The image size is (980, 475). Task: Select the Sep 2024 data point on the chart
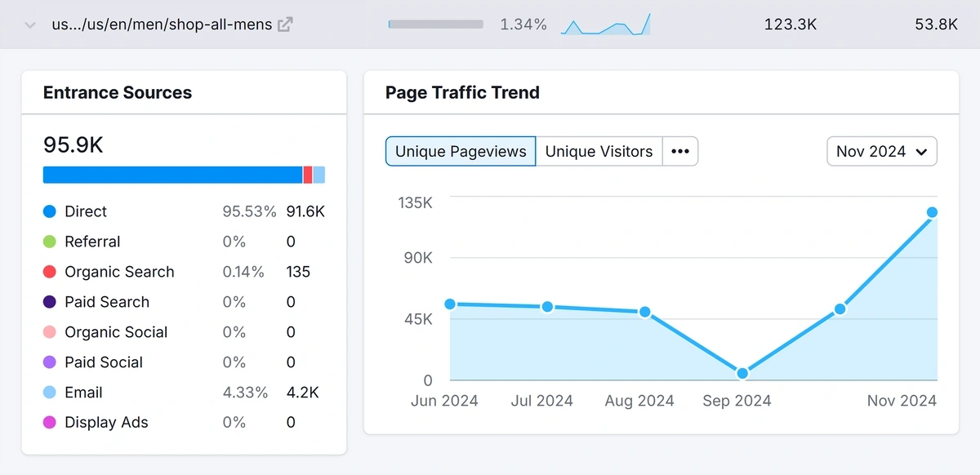tap(742, 372)
